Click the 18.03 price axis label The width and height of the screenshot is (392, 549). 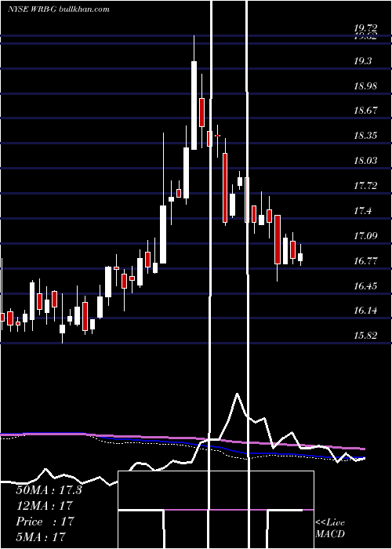pos(365,161)
